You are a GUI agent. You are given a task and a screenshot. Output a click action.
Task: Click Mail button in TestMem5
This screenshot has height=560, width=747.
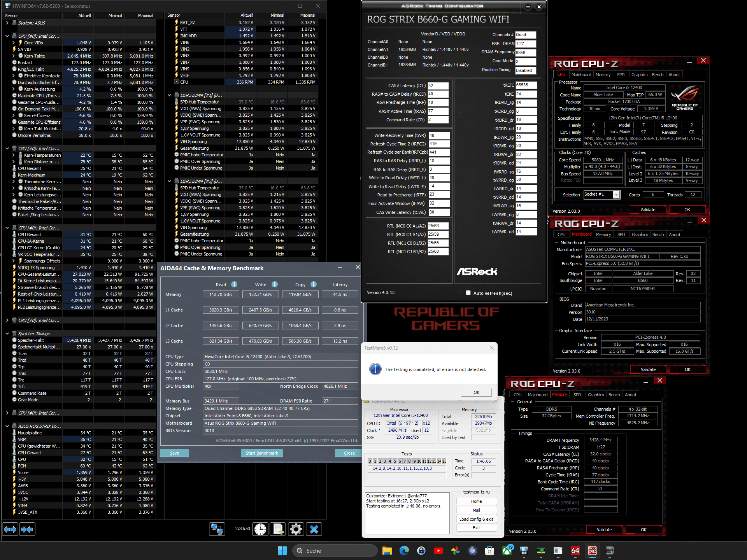click(476, 510)
